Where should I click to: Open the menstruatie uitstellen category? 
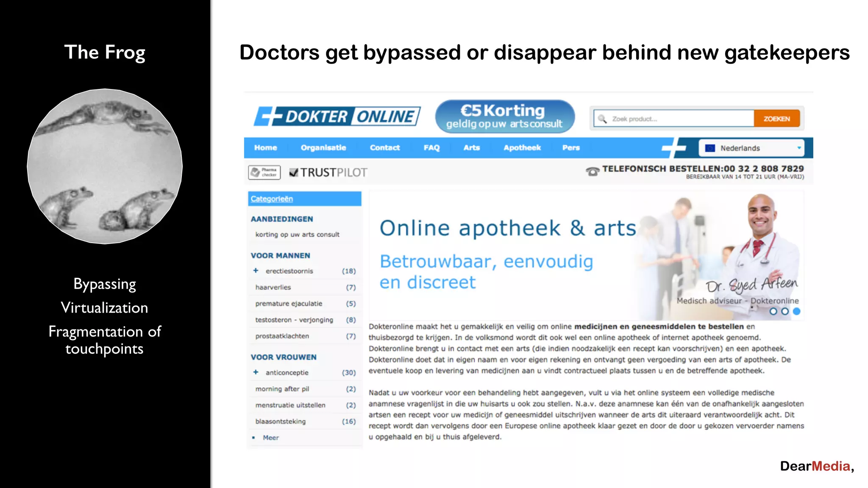(290, 405)
